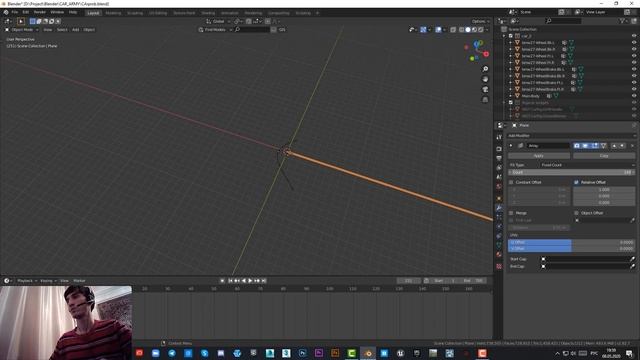
Task: Open the viewport Select menu
Action: [62, 30]
